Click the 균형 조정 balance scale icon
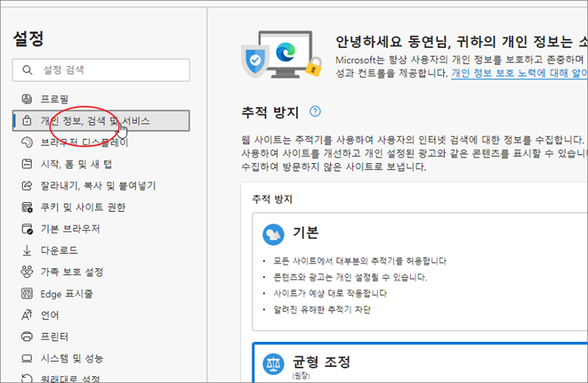588x383 pixels. pos(273,364)
